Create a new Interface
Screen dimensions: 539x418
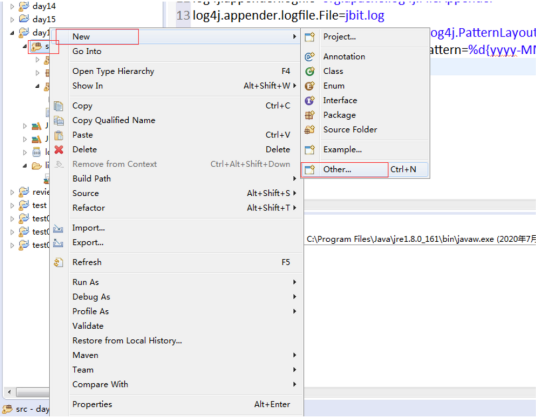pyautogui.click(x=365, y=100)
